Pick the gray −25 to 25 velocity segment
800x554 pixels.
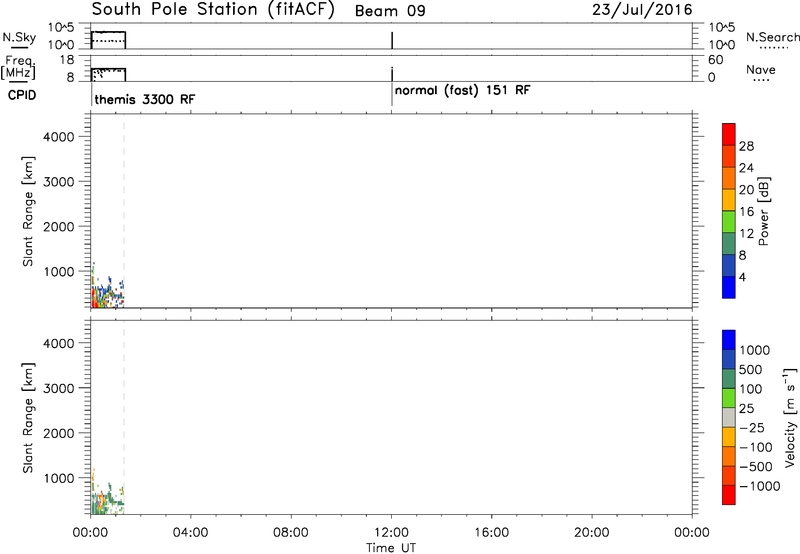pos(729,418)
